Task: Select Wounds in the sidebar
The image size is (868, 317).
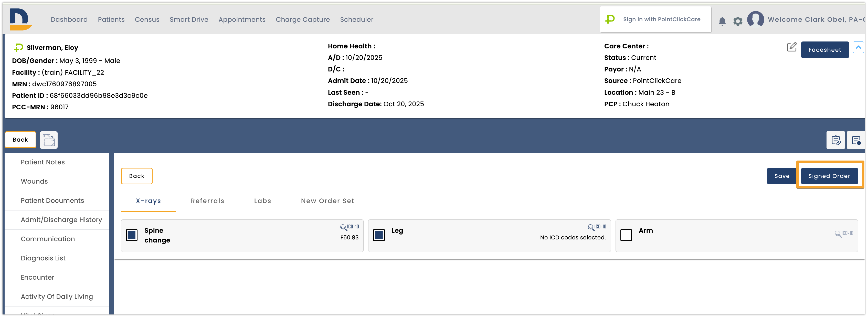Action: [34, 181]
